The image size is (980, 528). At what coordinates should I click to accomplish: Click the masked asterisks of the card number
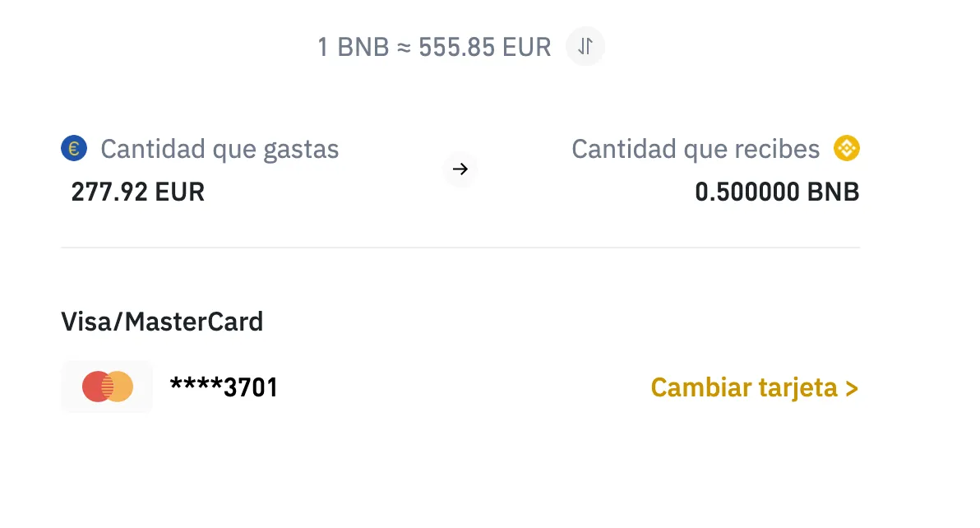[x=196, y=385]
